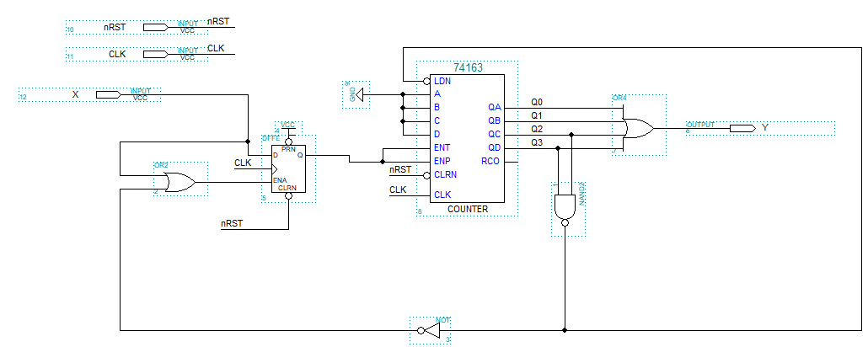The image size is (868, 347).
Task: Click the ENT pin label on counter
Action: [442, 147]
